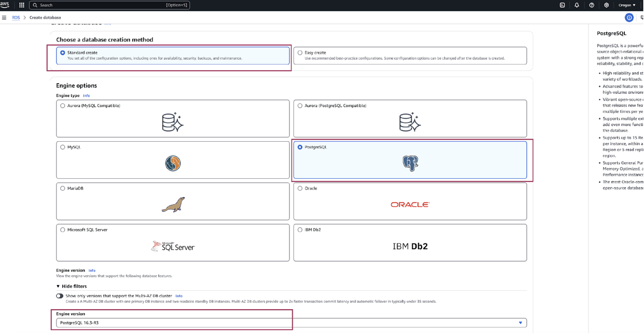
Task: Select Aurora (PostgreSQL Compatible) engine
Action: point(300,106)
